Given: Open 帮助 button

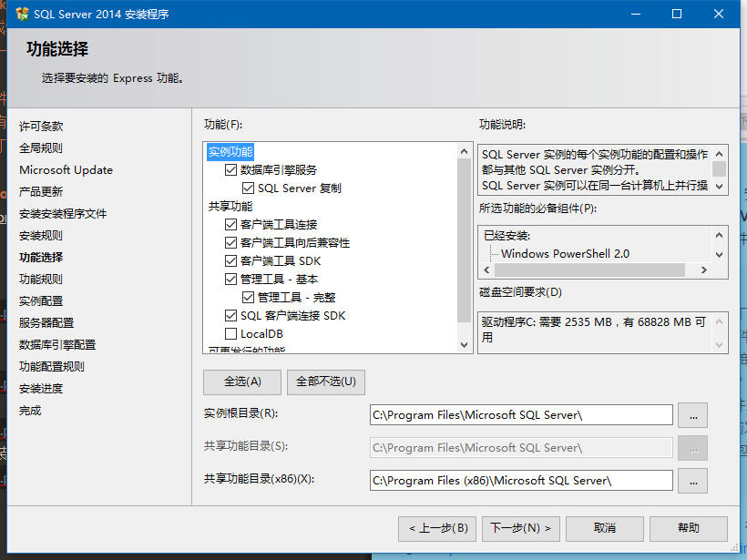Looking at the screenshot, I should tap(689, 528).
